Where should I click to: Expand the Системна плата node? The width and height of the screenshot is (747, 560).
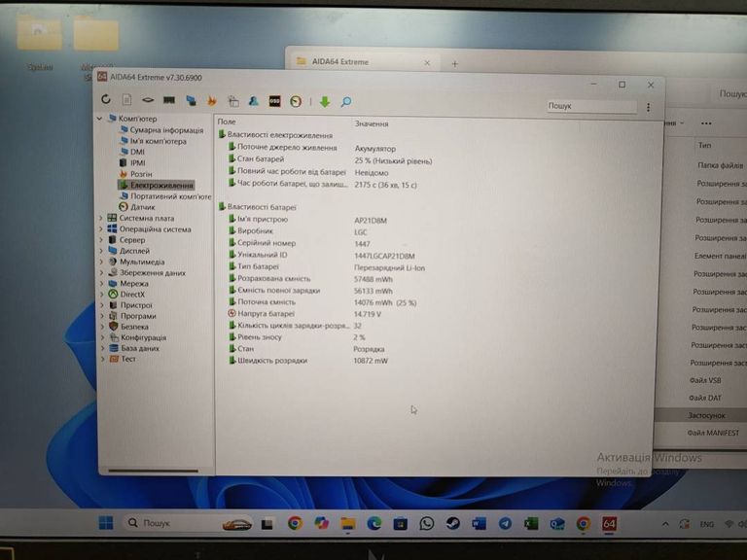click(x=101, y=218)
